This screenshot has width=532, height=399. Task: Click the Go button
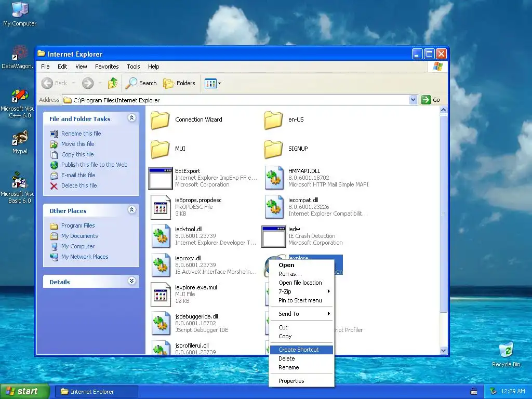(431, 100)
